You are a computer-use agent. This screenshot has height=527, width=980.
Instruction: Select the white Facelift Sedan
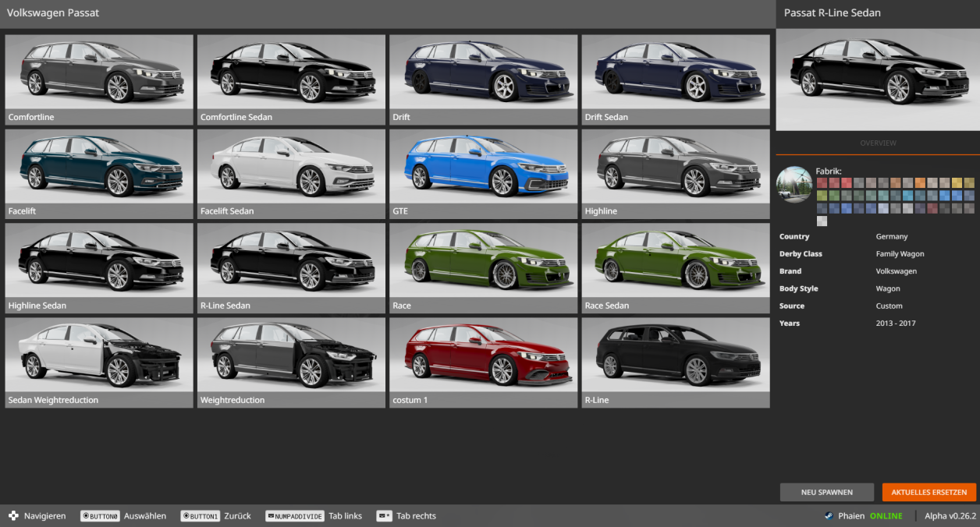tap(291, 174)
